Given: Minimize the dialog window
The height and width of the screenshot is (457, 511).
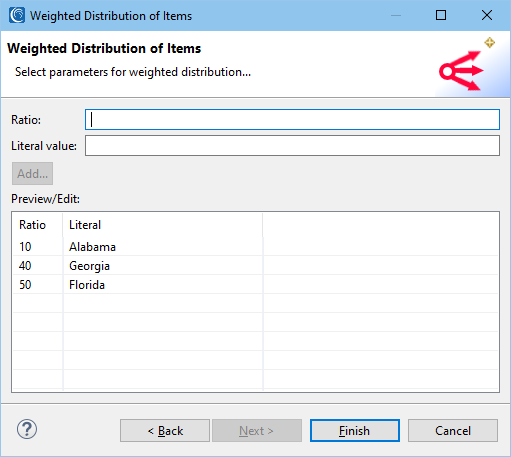Looking at the screenshot, I should point(396,15).
